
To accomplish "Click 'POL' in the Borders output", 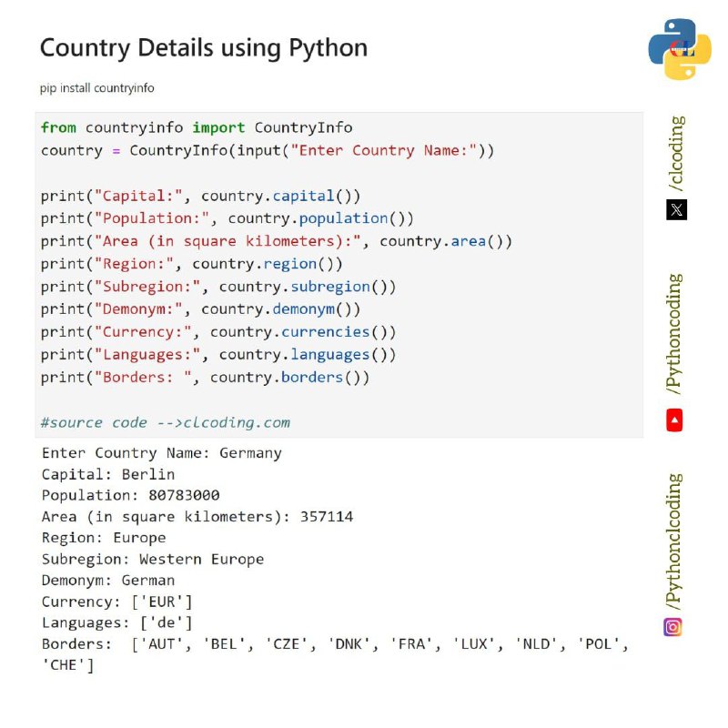I will coord(599,644).
